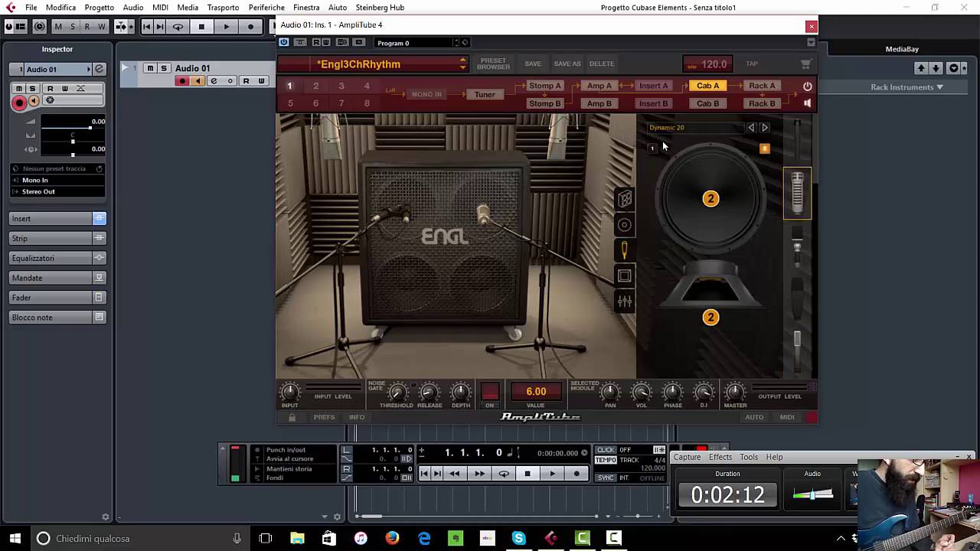Expand the Equalizzatori inspector section

coord(57,258)
